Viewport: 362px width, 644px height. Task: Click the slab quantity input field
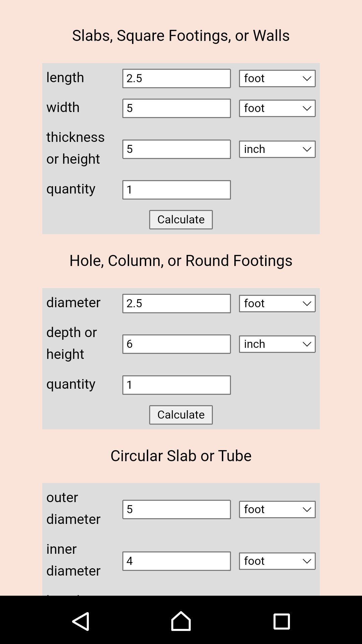177,190
